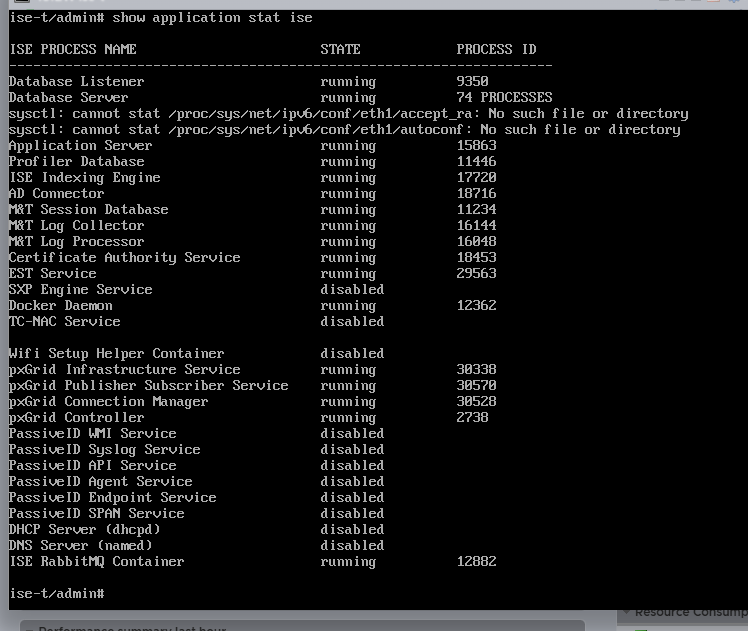748x631 pixels.
Task: Select the Wifi Setup Helper Container name
Action: [116, 354]
